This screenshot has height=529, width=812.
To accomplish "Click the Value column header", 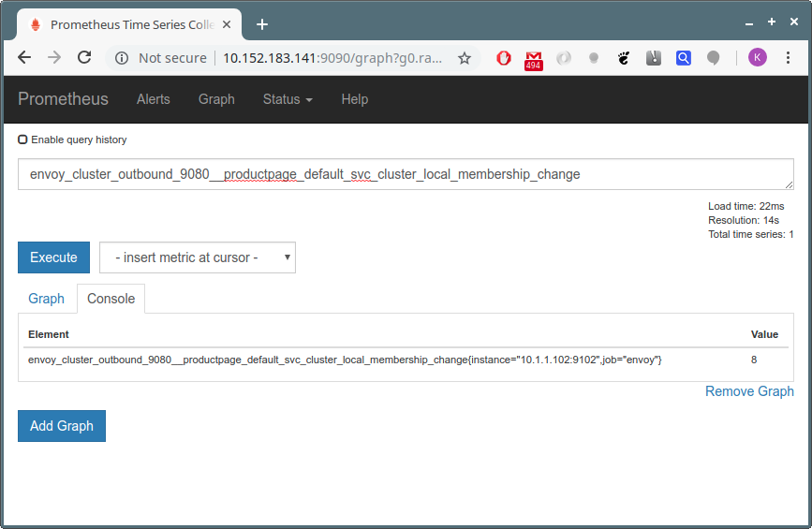I will point(764,334).
